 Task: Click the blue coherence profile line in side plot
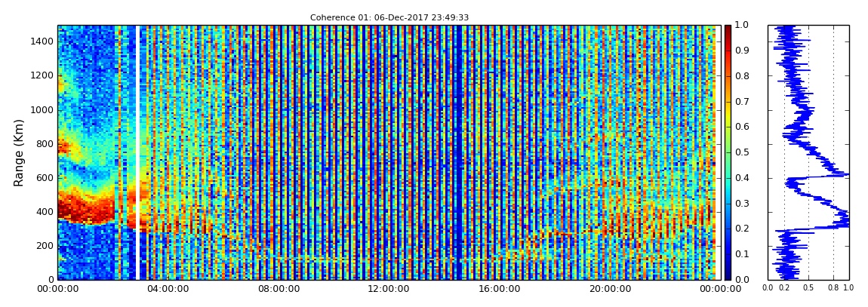[809, 152]
